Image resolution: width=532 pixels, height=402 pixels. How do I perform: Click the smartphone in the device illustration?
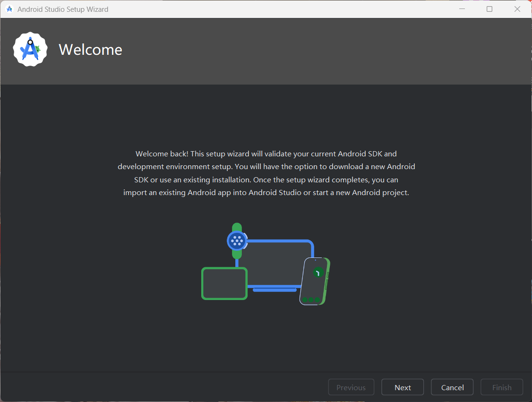(x=315, y=281)
